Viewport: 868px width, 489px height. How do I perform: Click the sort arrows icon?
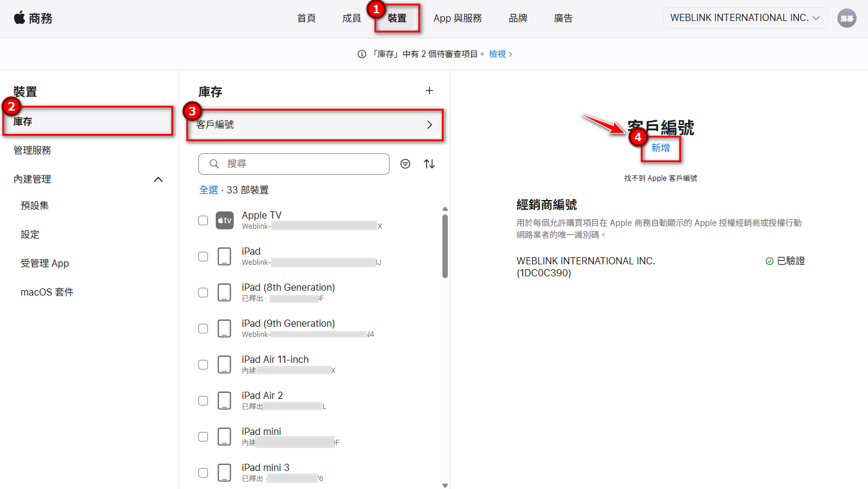(x=429, y=164)
